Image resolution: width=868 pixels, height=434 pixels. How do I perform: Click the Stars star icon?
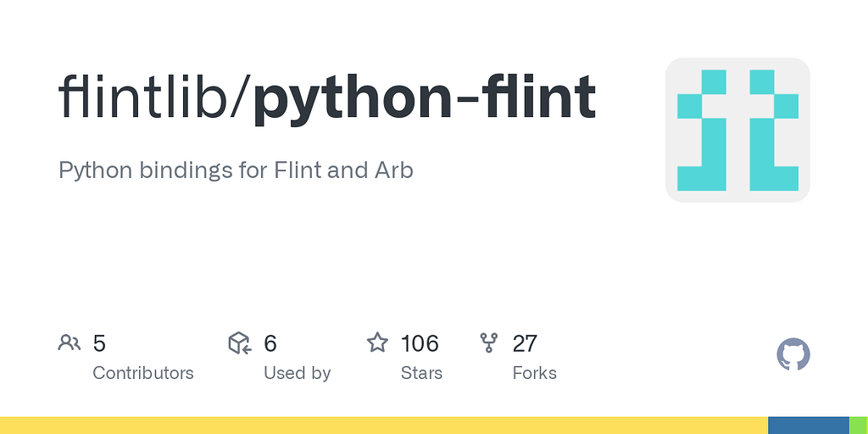coord(377,342)
